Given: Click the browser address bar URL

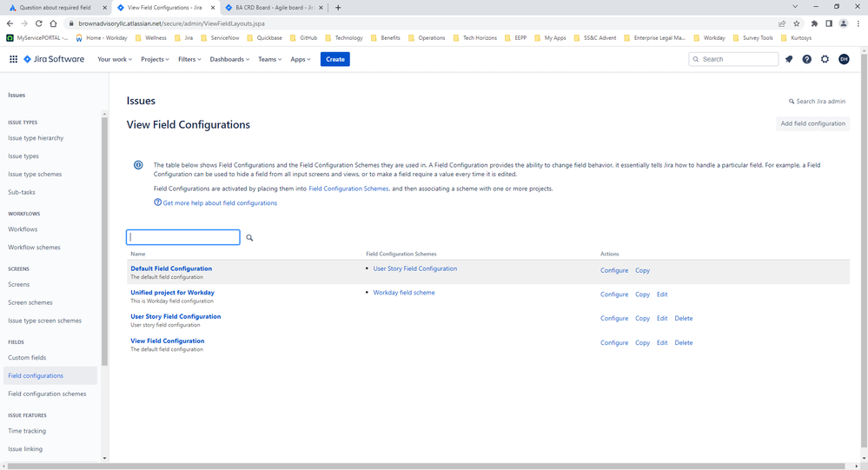Looking at the screenshot, I should (x=172, y=23).
